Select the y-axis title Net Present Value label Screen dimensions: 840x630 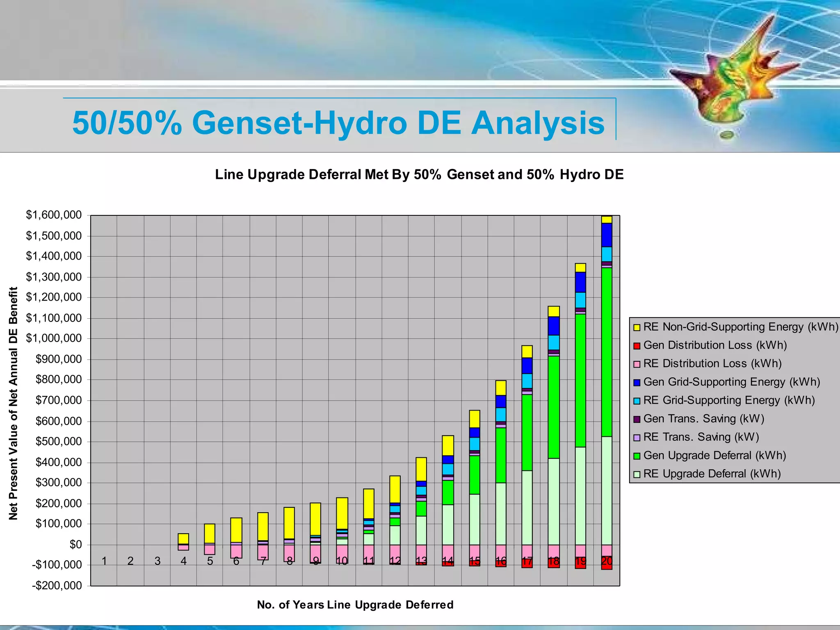tap(14, 403)
